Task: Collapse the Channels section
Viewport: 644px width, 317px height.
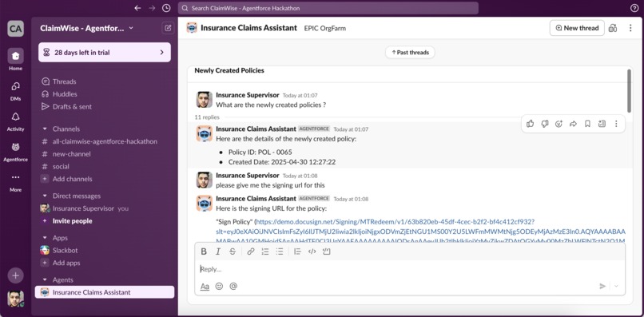Action: (x=45, y=129)
